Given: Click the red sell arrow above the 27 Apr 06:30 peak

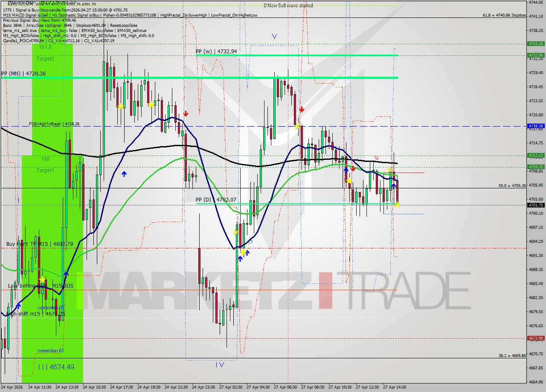Looking at the screenshot, I should (302, 109).
